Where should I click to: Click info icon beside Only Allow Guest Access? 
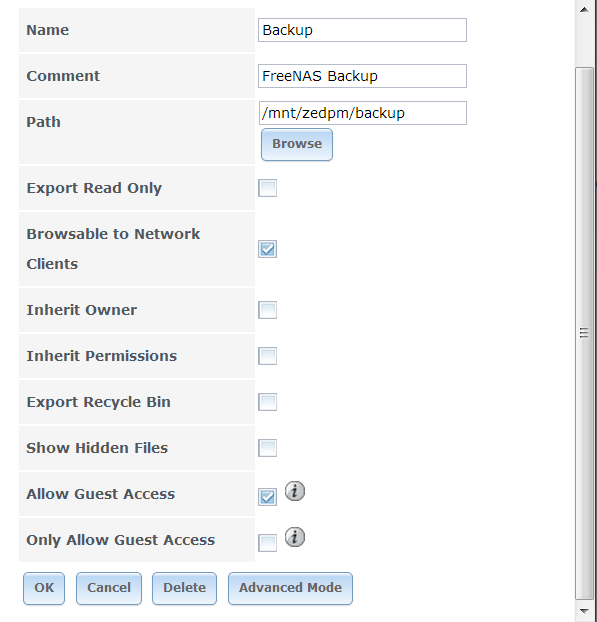tap(295, 537)
